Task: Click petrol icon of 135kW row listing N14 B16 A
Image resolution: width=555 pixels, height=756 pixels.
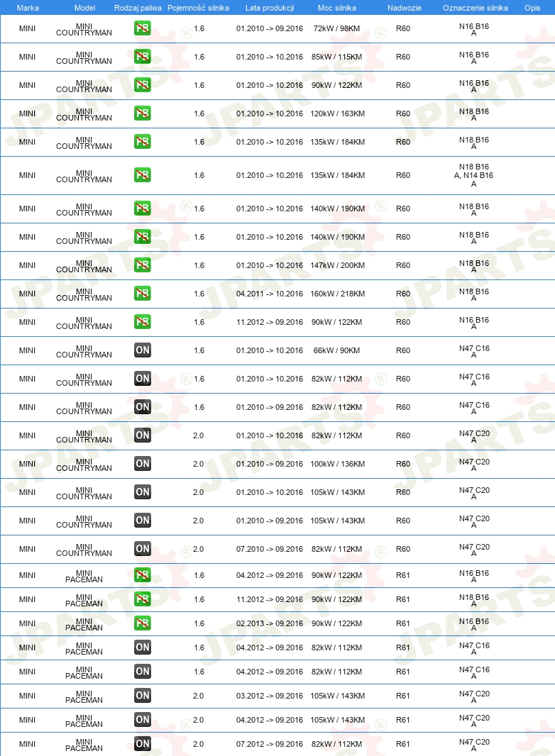Action: coord(143,175)
